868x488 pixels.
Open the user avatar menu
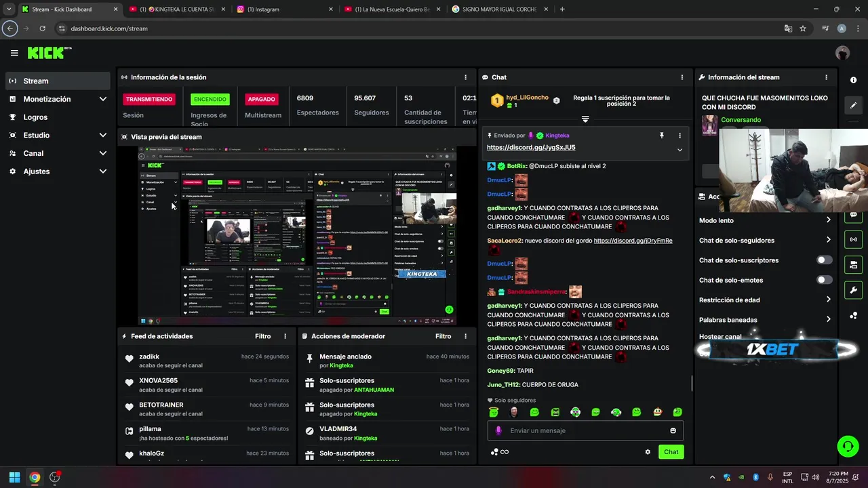click(842, 53)
